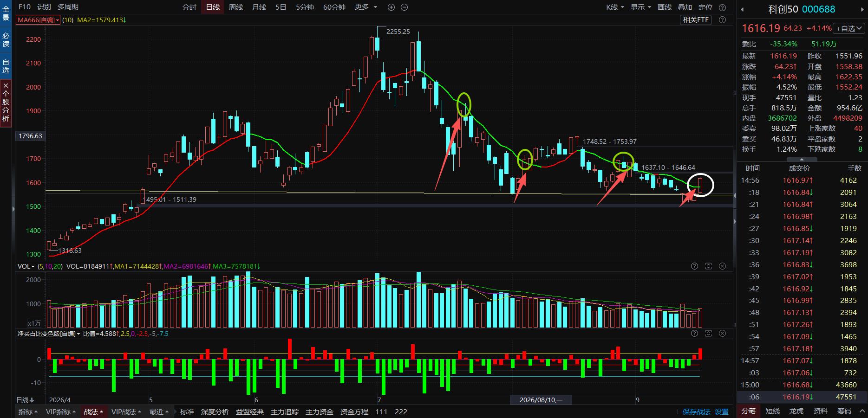Open the 显示 options dropdown
Viewport: 868px width, 418px height.
coord(640,7)
